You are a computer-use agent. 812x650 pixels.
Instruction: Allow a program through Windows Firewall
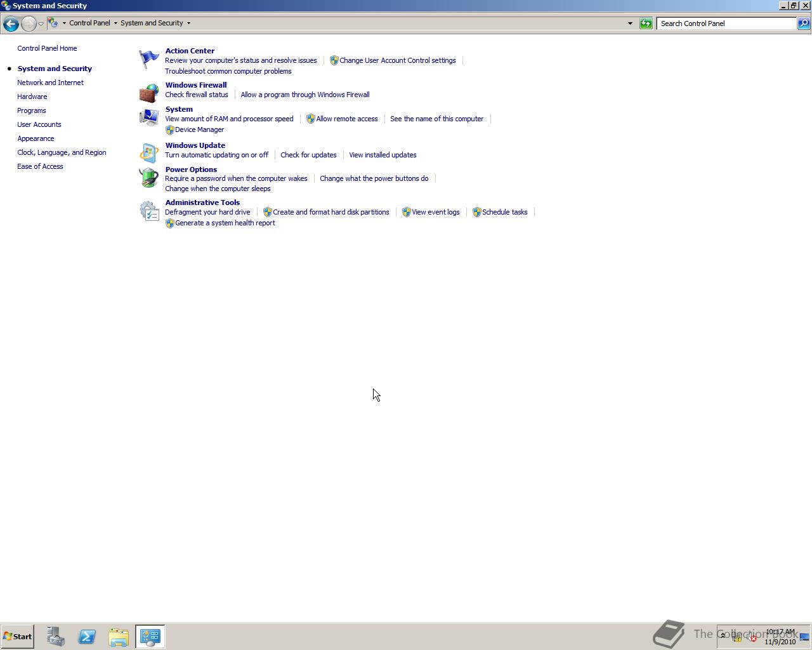tap(305, 95)
